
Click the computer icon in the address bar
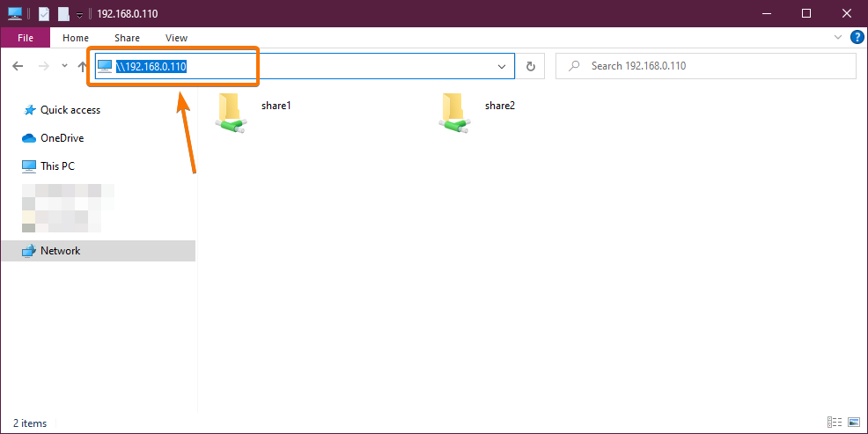click(x=105, y=66)
